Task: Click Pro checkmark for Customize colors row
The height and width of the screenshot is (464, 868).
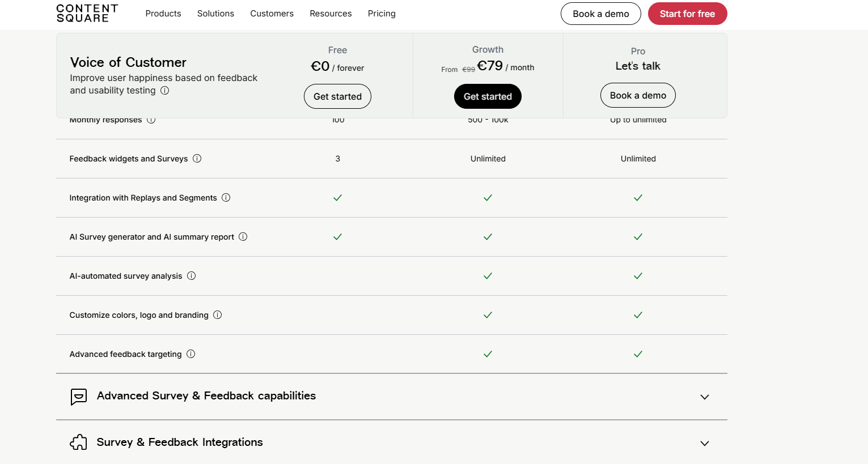Action: coord(638,315)
